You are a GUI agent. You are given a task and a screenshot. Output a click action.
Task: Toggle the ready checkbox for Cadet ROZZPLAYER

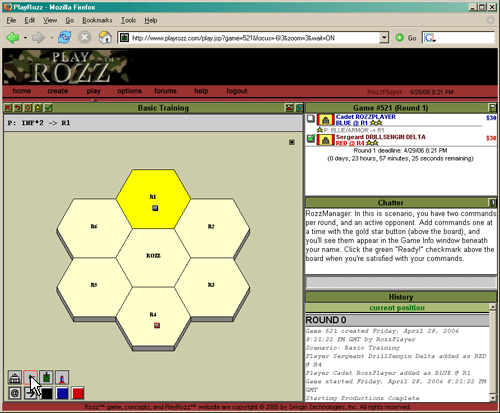311,119
